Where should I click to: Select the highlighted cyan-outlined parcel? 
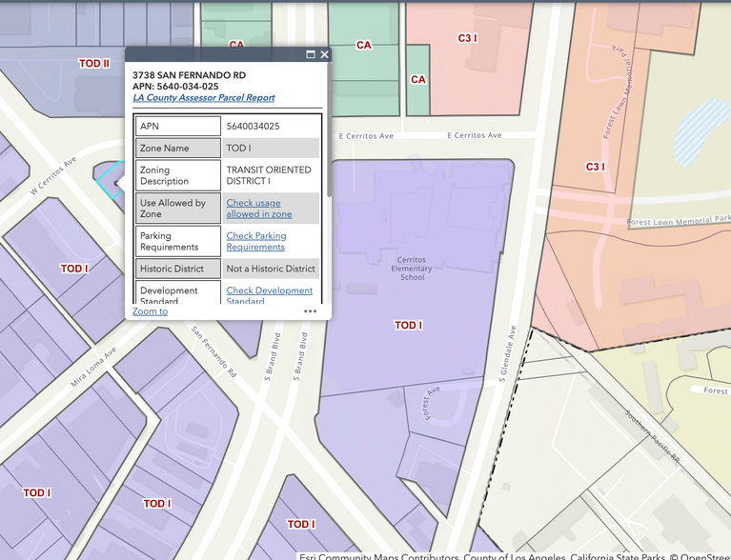click(x=109, y=177)
